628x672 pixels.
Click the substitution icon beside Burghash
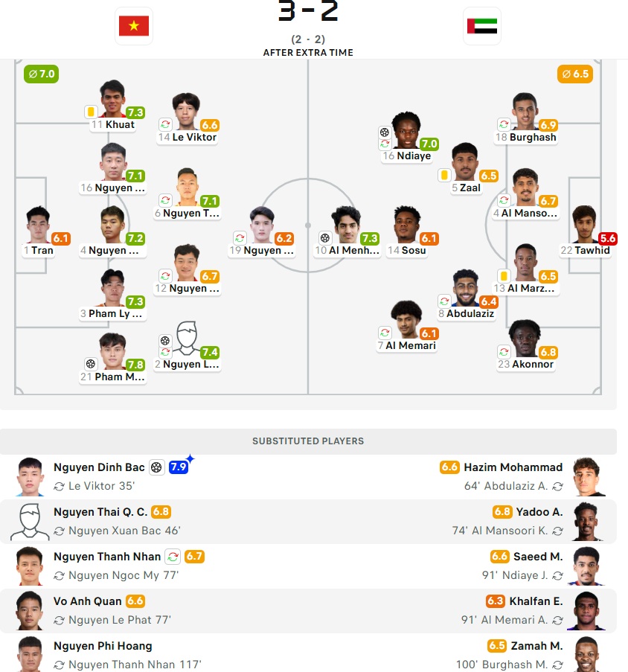504,124
